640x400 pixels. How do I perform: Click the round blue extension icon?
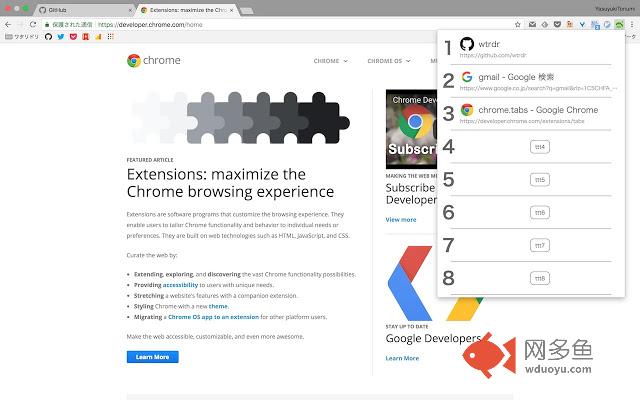607,24
